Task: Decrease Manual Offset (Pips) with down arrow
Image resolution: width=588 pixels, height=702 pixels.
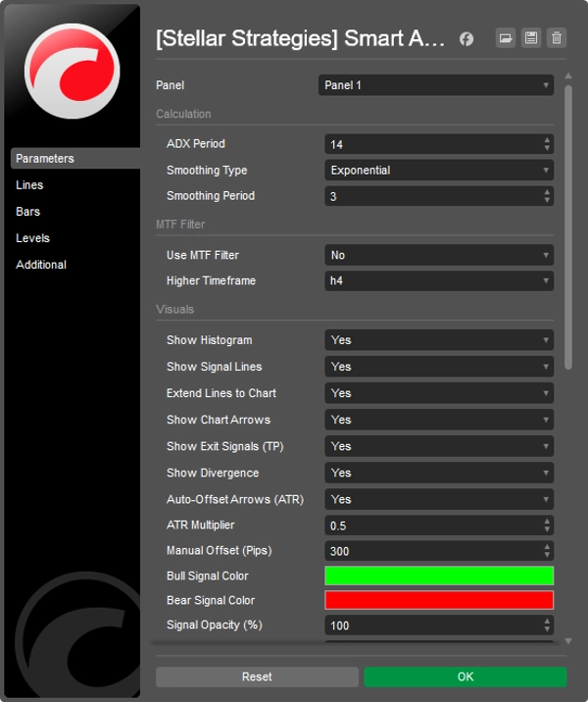Action: tap(547, 555)
